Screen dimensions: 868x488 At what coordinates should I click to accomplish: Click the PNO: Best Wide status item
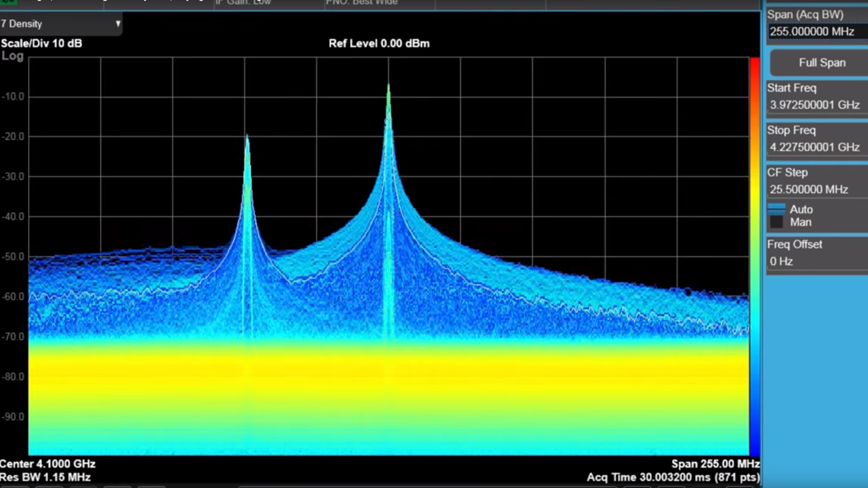pos(361,3)
